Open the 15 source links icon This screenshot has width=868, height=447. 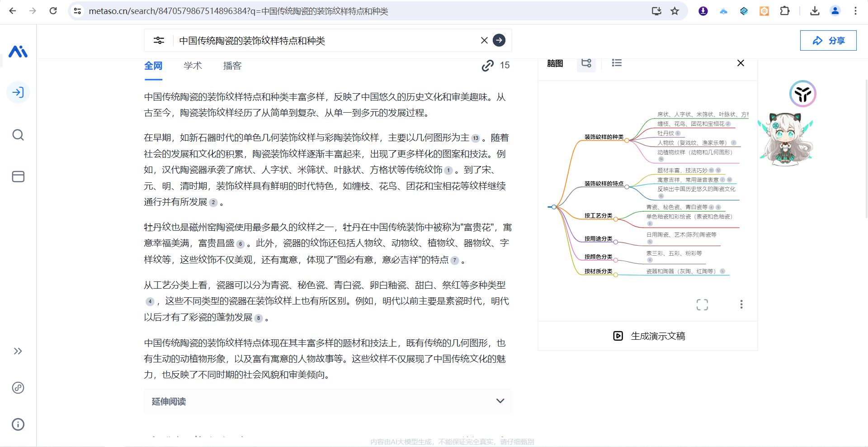click(488, 66)
